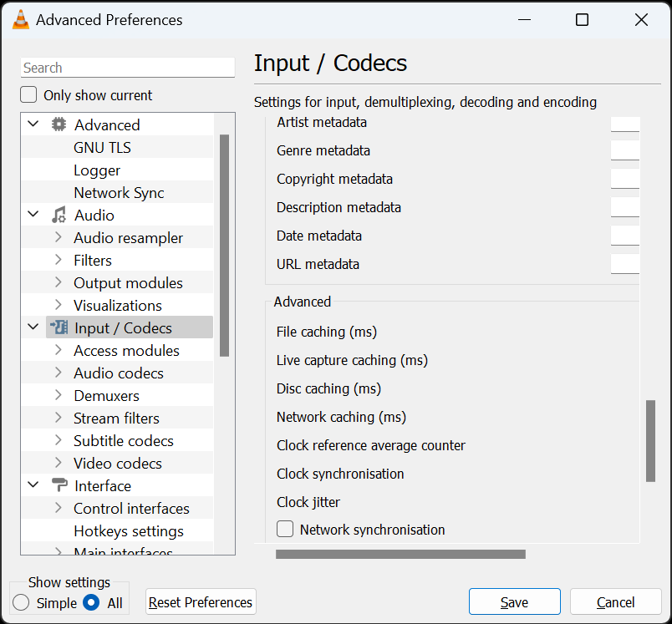The image size is (672, 624).
Task: Click the Clock synchronisation label
Action: 340,474
